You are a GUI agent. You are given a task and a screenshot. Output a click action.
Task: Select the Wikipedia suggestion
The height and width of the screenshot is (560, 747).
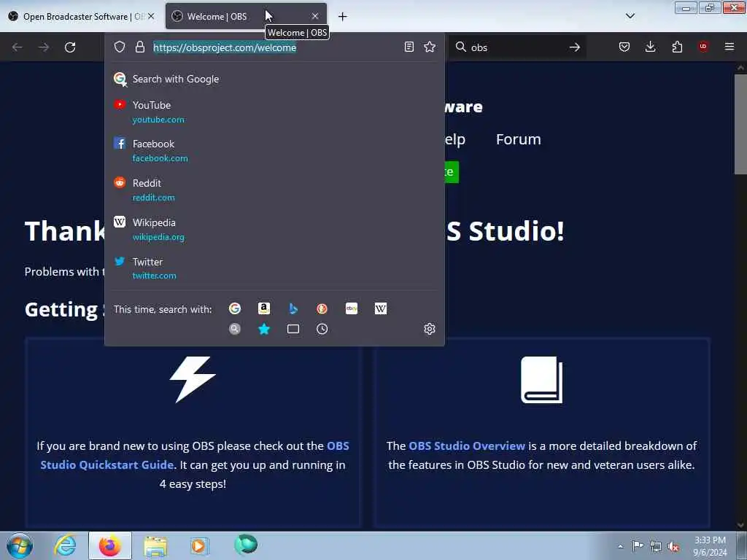pos(274,229)
